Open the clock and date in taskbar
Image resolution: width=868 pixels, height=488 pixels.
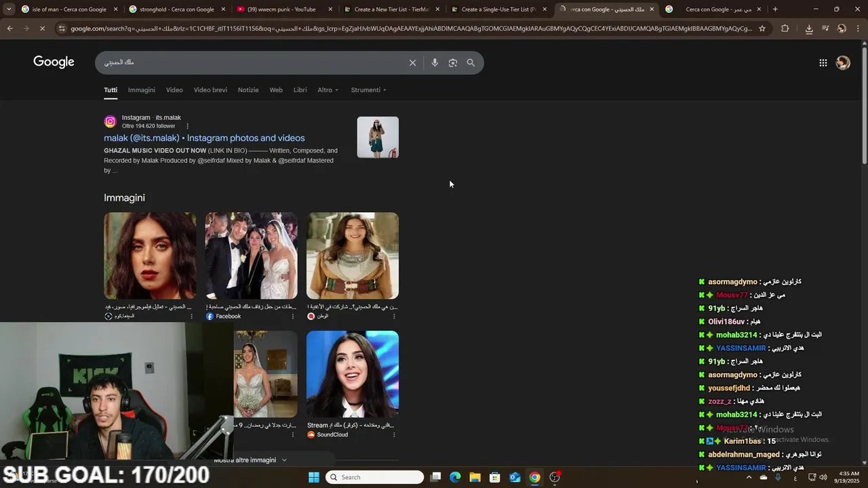tap(849, 477)
